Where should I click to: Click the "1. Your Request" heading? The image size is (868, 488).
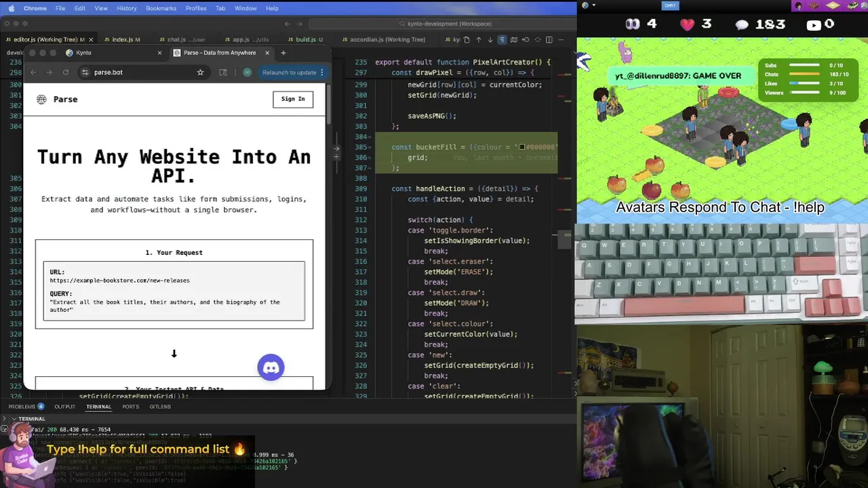click(174, 253)
